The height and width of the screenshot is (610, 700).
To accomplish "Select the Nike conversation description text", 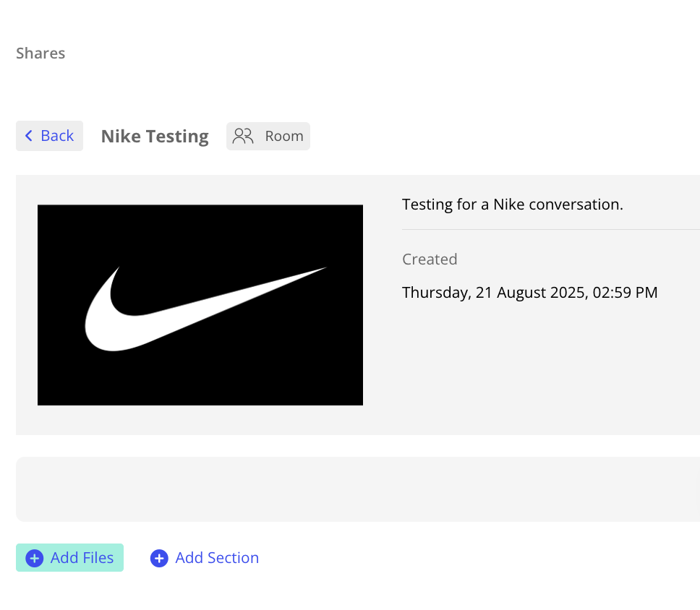I will pos(512,204).
